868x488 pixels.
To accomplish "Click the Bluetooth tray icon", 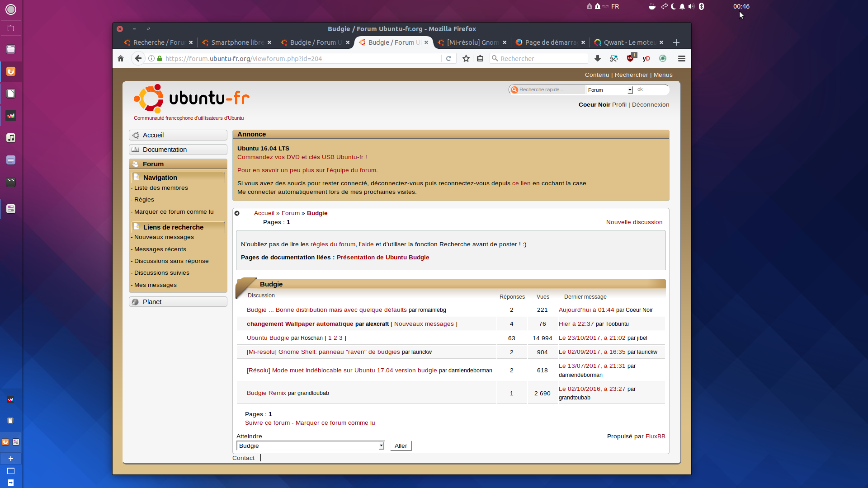I will [701, 6].
